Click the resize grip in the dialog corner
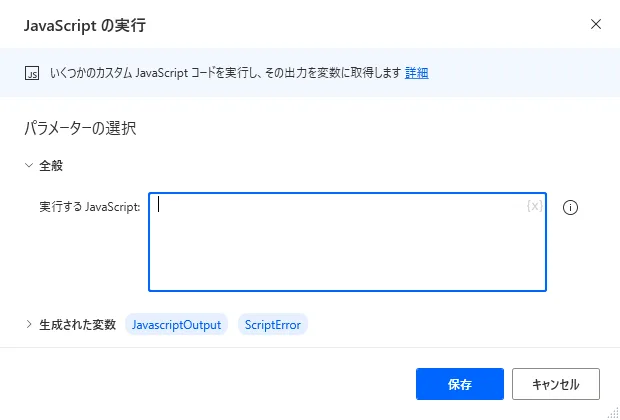This screenshot has height=420, width=620. point(612,412)
